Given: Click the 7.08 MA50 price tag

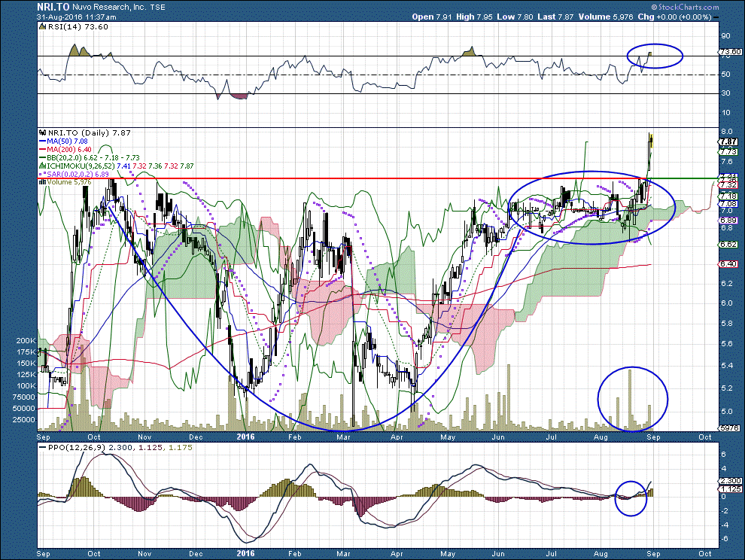Looking at the screenshot, I should click(x=728, y=203).
